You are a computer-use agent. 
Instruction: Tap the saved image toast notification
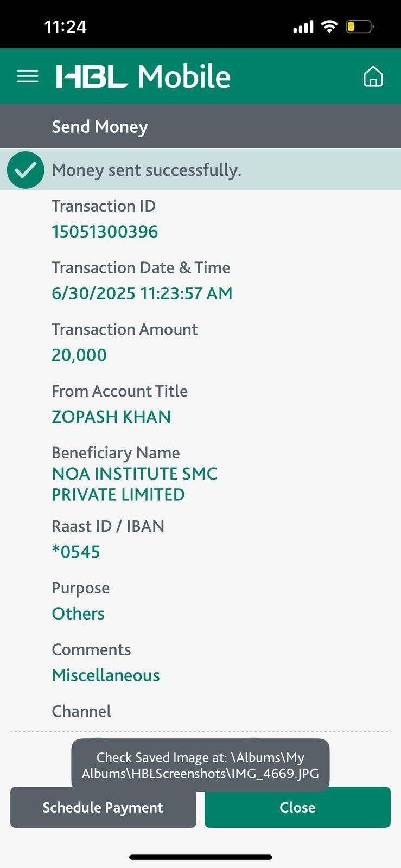200,765
